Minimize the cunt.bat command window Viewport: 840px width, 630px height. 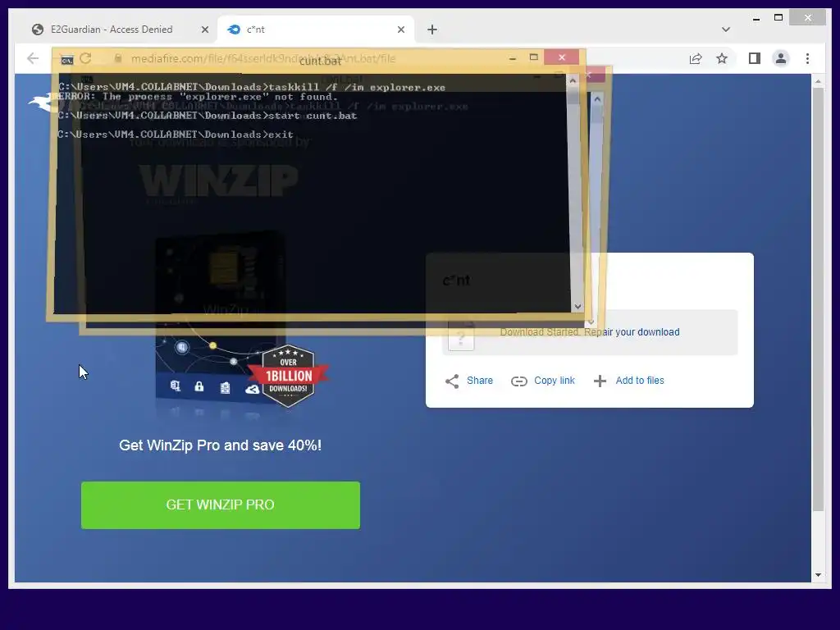[513, 57]
